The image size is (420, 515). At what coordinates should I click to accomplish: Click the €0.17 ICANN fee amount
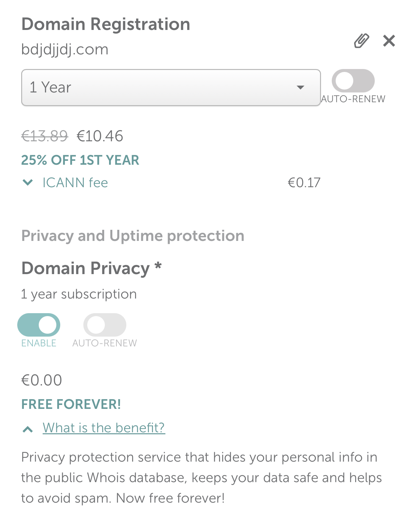tap(304, 183)
